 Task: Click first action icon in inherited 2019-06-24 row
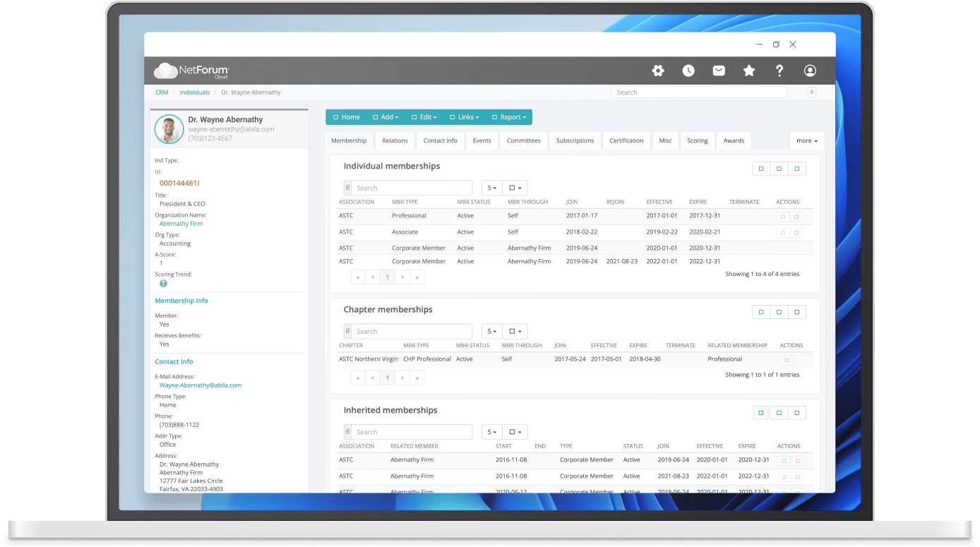coord(784,461)
